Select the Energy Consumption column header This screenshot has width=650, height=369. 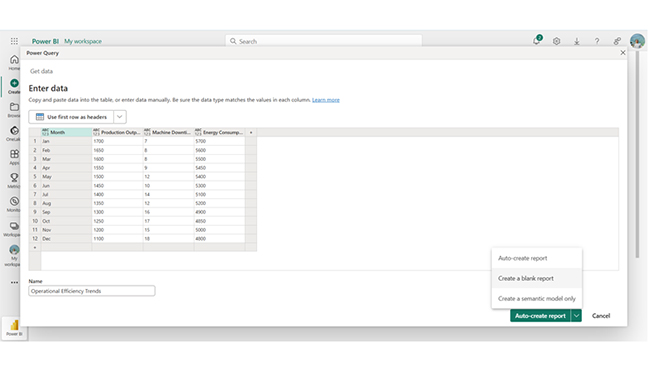click(x=219, y=132)
